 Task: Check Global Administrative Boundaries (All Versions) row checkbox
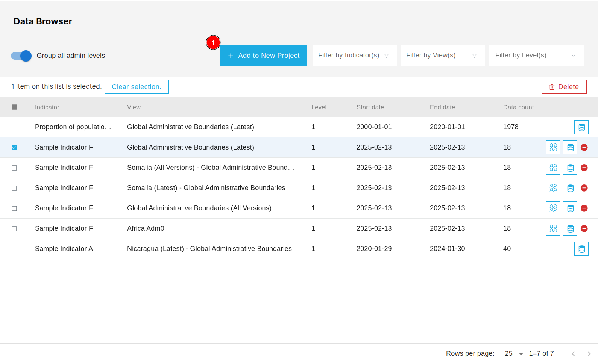pos(14,208)
